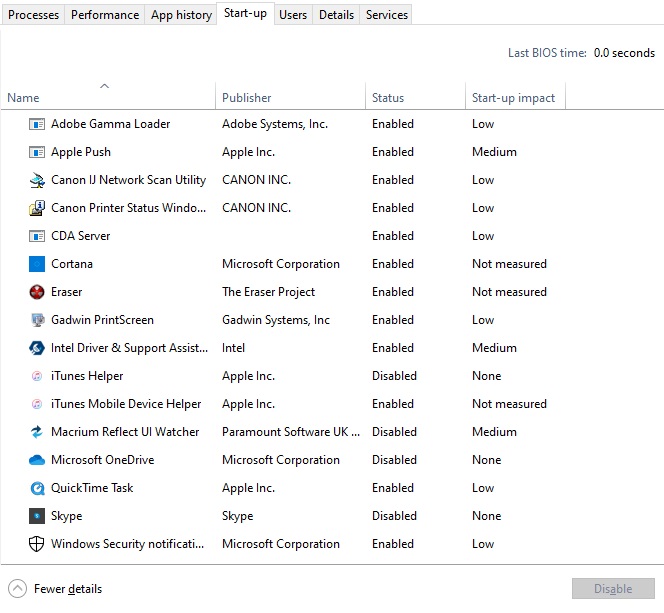Click None impact in Skype row
The width and height of the screenshot is (664, 613).
tap(487, 516)
